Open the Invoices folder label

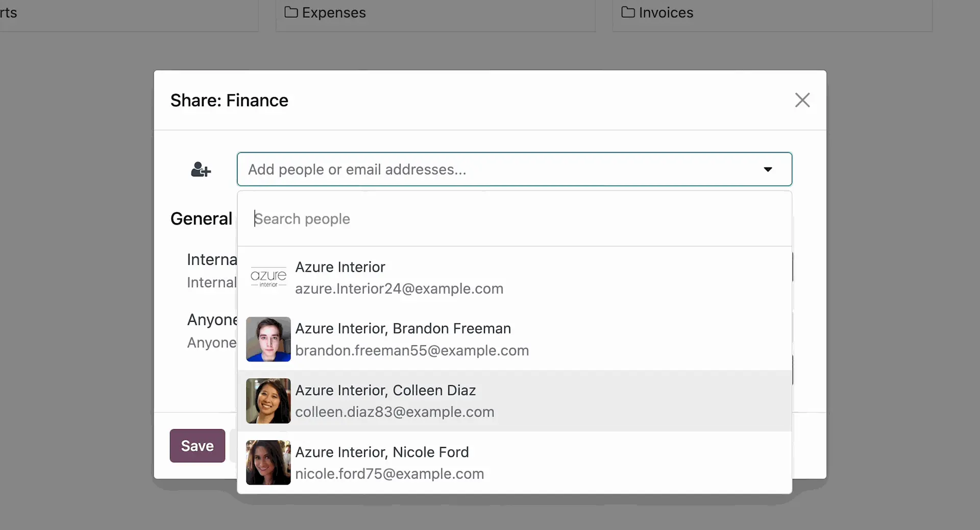666,13
